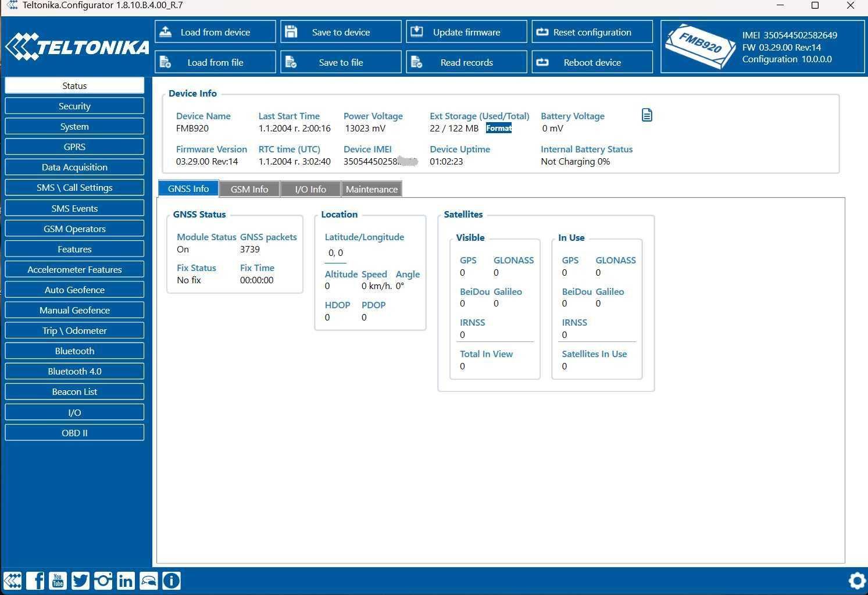Open the chat forum icon in footer

point(148,580)
